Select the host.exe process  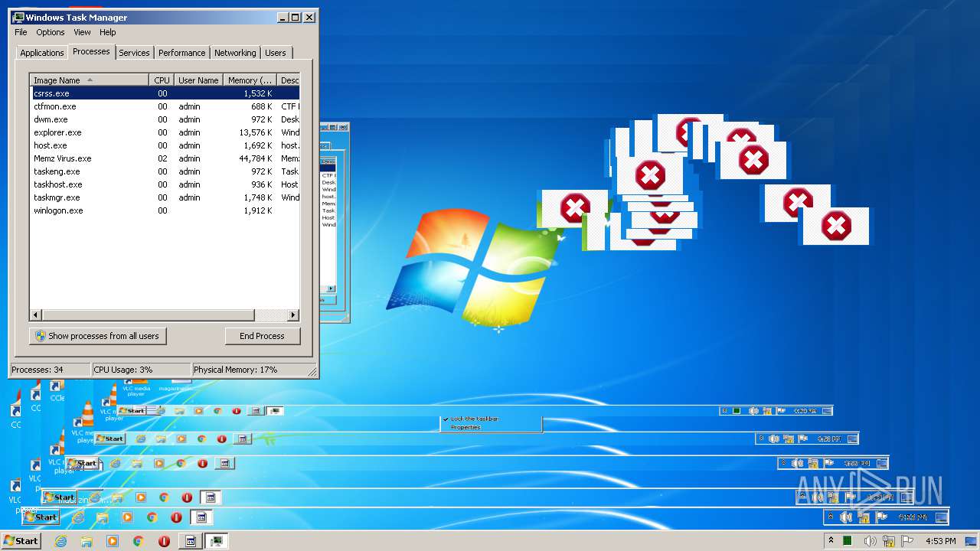click(x=165, y=145)
